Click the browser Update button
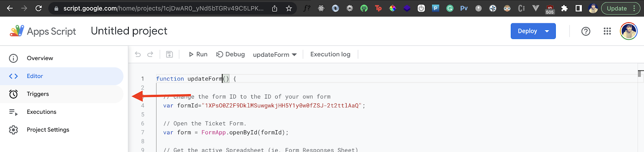644x152 pixels. coord(617,8)
